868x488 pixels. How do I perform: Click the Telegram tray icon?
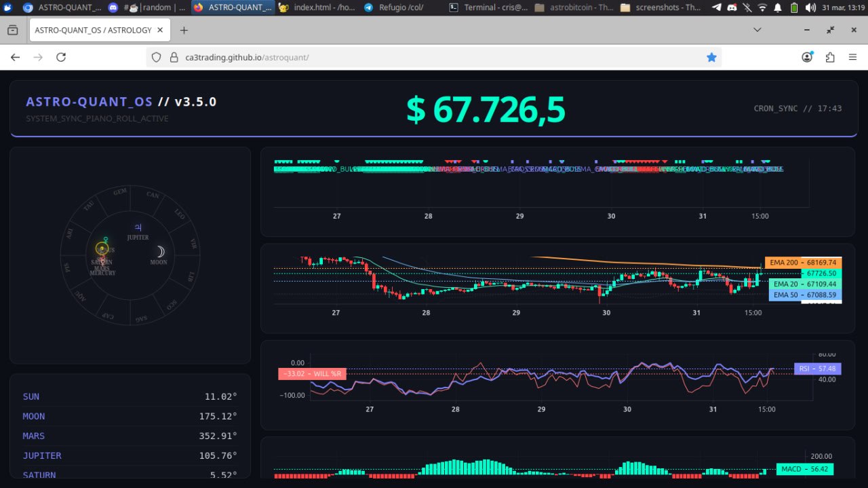pos(717,7)
